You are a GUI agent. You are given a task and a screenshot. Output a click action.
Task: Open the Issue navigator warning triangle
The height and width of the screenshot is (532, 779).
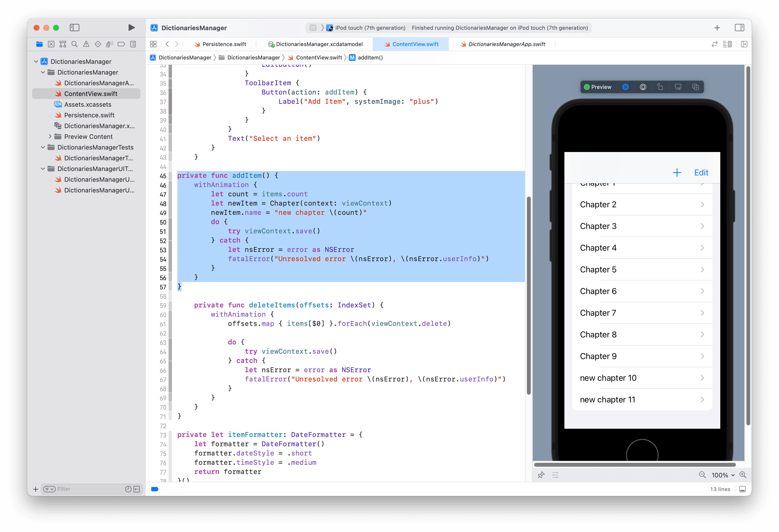tap(86, 44)
